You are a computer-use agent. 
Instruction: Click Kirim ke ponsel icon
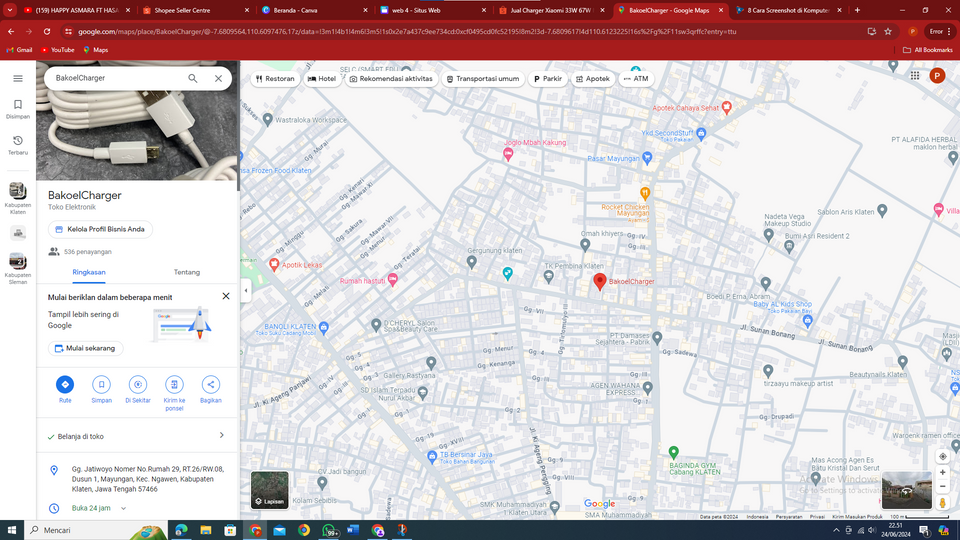[x=174, y=384]
